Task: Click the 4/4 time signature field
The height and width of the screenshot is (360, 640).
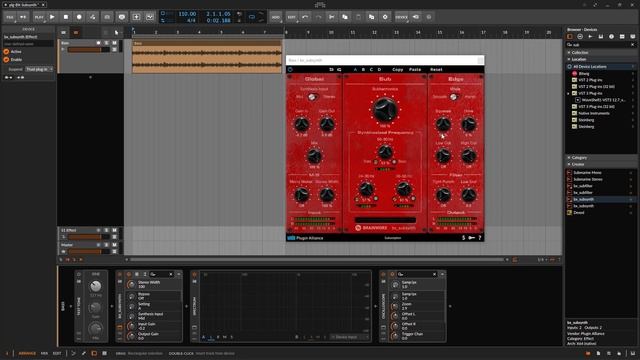Action: pos(191,20)
